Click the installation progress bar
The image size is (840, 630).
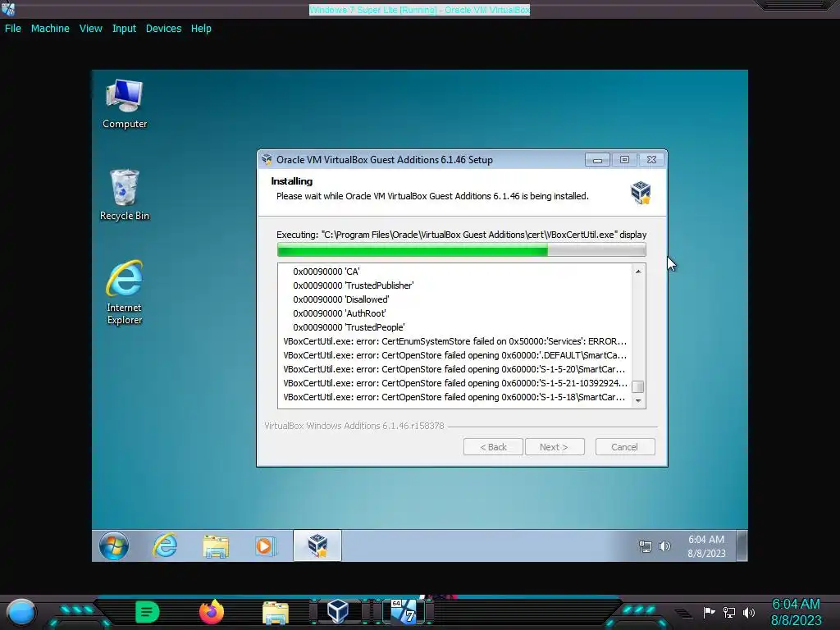461,249
